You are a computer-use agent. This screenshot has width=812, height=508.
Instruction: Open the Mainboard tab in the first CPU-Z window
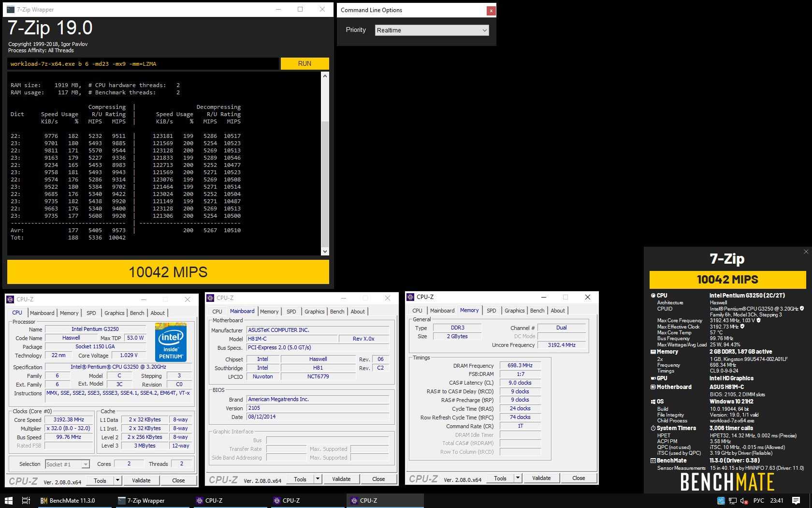42,313
